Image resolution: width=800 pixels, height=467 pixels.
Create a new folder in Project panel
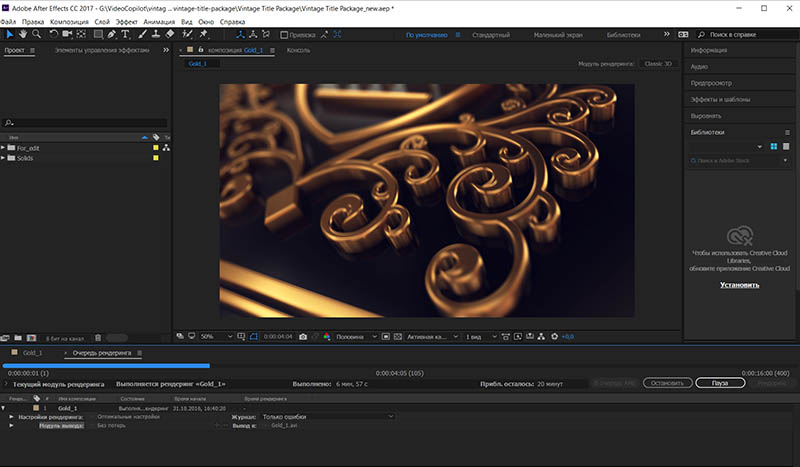pyautogui.click(x=18, y=338)
